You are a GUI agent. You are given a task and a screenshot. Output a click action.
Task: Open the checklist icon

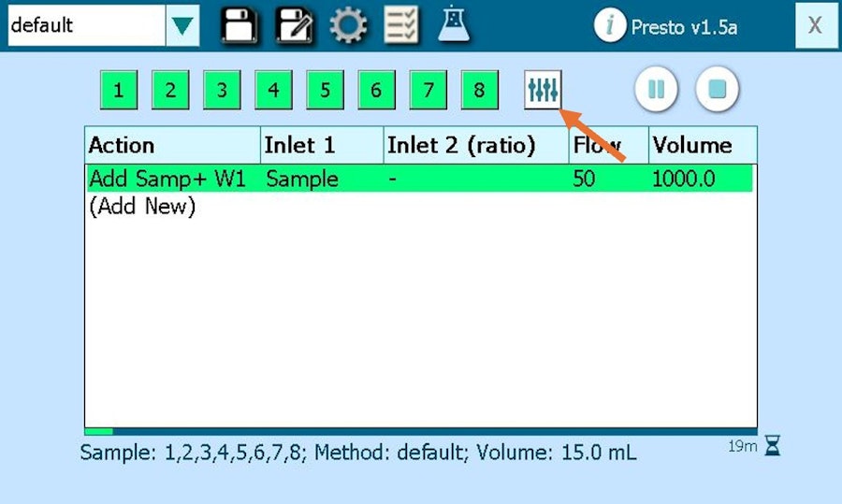point(401,24)
